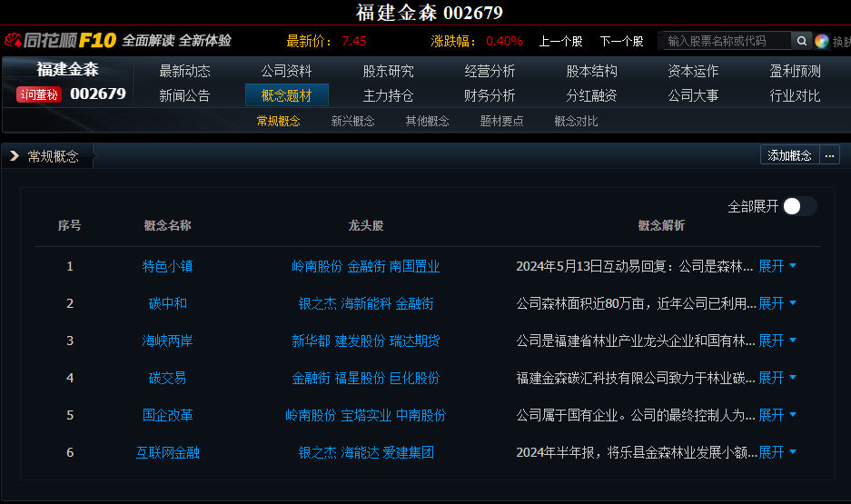Open the 股本结构 menu item
The image size is (851, 504).
click(591, 71)
